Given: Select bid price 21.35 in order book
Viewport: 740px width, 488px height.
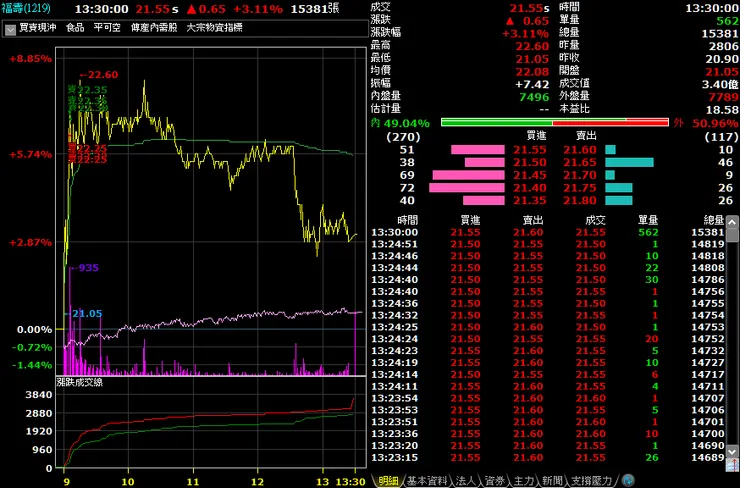Looking at the screenshot, I should point(530,201).
